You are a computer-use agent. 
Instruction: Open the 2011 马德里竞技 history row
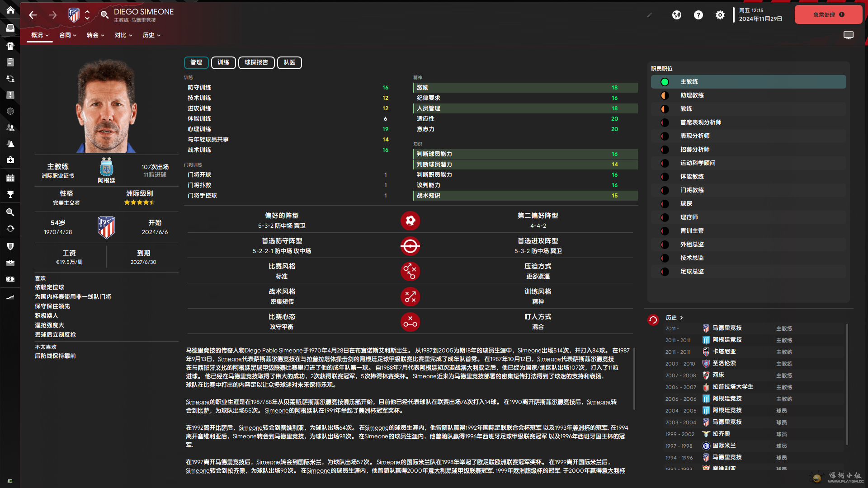[753, 328]
